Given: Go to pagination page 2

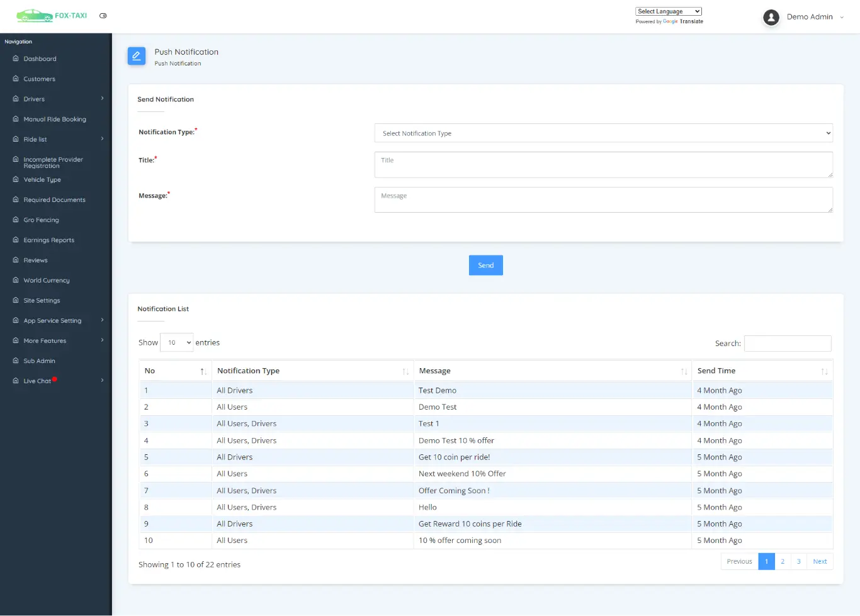Looking at the screenshot, I should 783,561.
